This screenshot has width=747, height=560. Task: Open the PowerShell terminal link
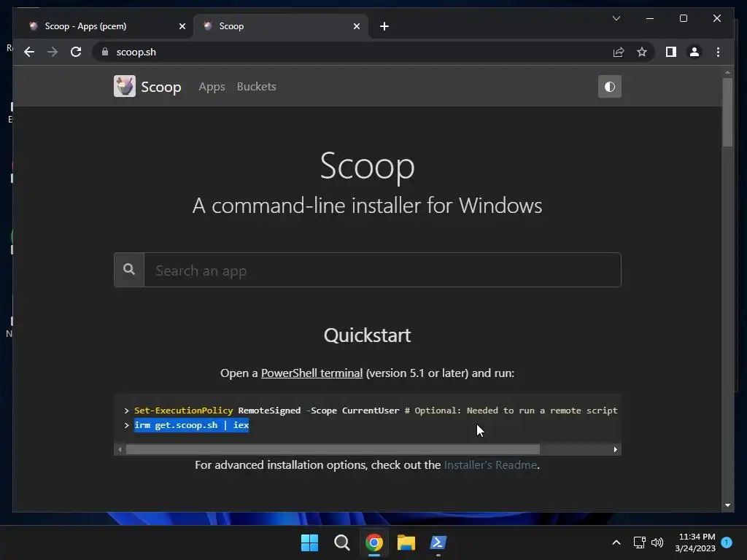click(311, 373)
